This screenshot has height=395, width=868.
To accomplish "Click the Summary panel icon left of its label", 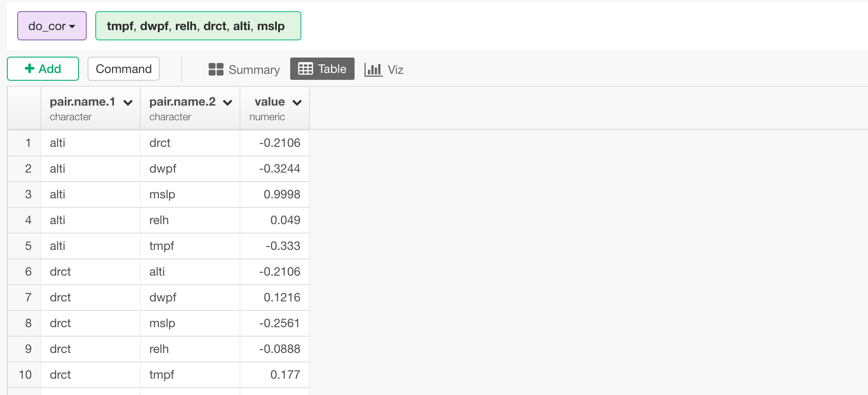I will (215, 69).
